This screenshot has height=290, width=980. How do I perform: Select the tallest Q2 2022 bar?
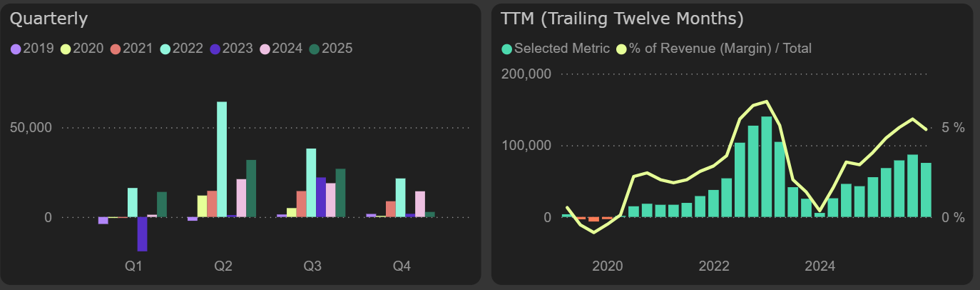click(x=222, y=159)
